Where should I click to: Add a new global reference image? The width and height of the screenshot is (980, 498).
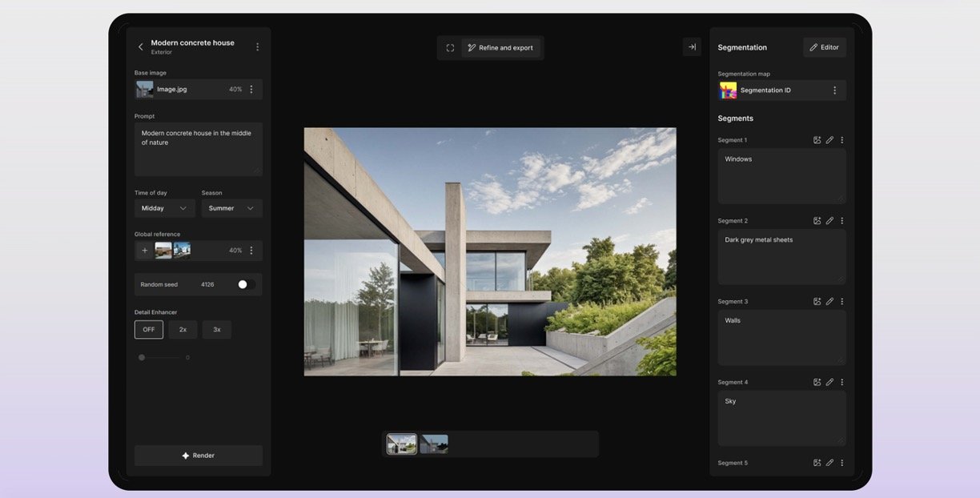point(145,251)
